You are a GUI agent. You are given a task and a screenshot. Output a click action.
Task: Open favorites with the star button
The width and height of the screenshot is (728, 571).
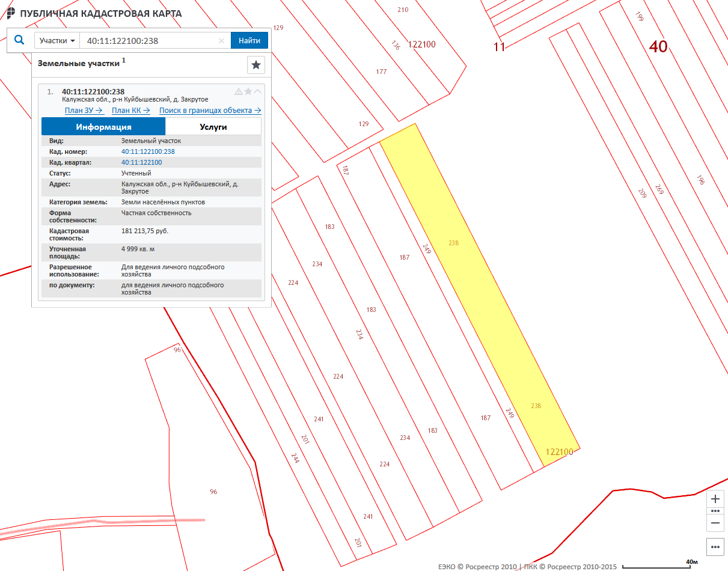[x=256, y=65]
